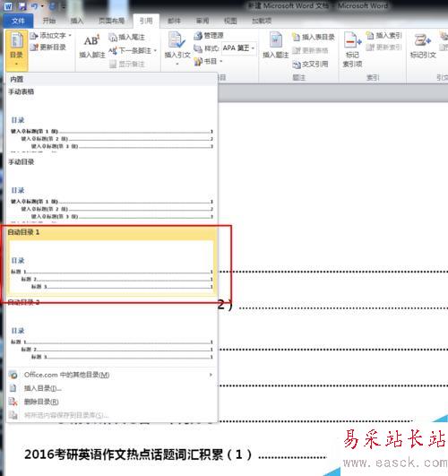Click 更新表格 in the ribbon
This screenshot has width=448, height=476.
point(310,50)
